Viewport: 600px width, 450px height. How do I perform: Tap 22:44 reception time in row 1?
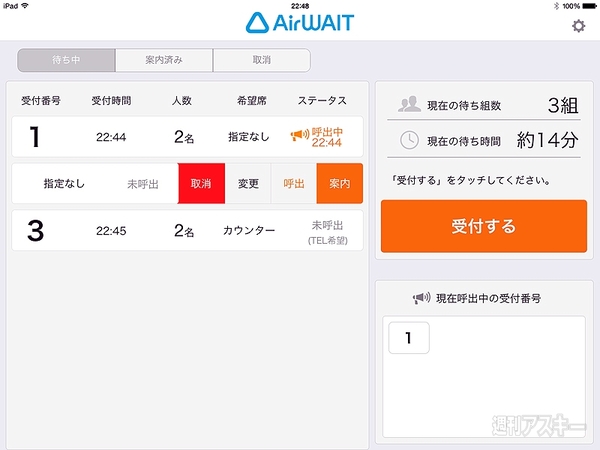pos(111,137)
